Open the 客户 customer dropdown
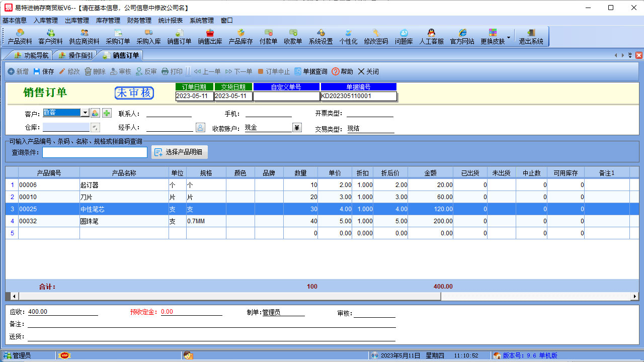The image size is (644, 362). coord(85,113)
